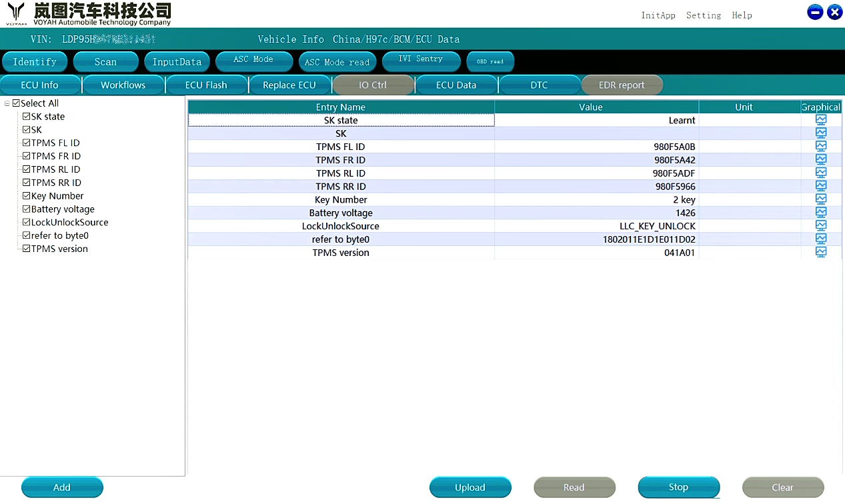Click the VOYAH logo icon
845x504 pixels.
tap(16, 13)
